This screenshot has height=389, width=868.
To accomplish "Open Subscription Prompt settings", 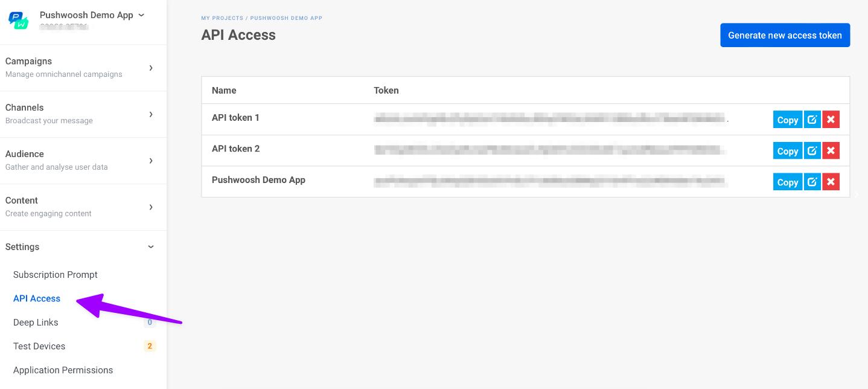I will [x=56, y=274].
